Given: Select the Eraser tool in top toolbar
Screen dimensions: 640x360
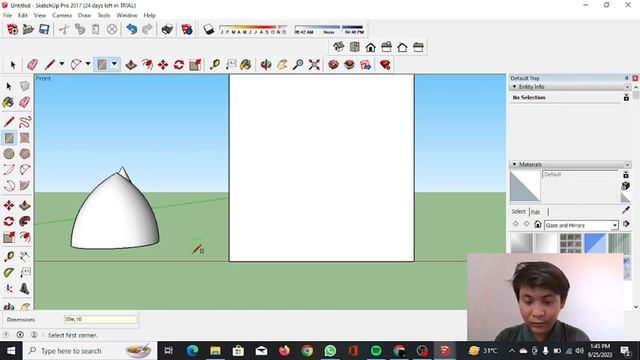Looking at the screenshot, I should coord(32,64).
